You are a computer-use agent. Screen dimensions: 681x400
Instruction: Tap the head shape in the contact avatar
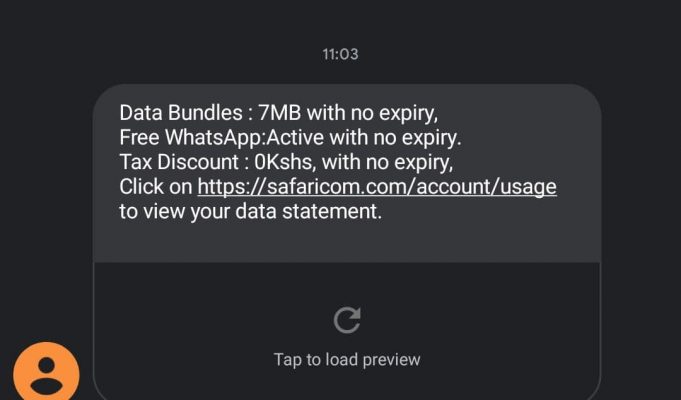click(x=46, y=365)
